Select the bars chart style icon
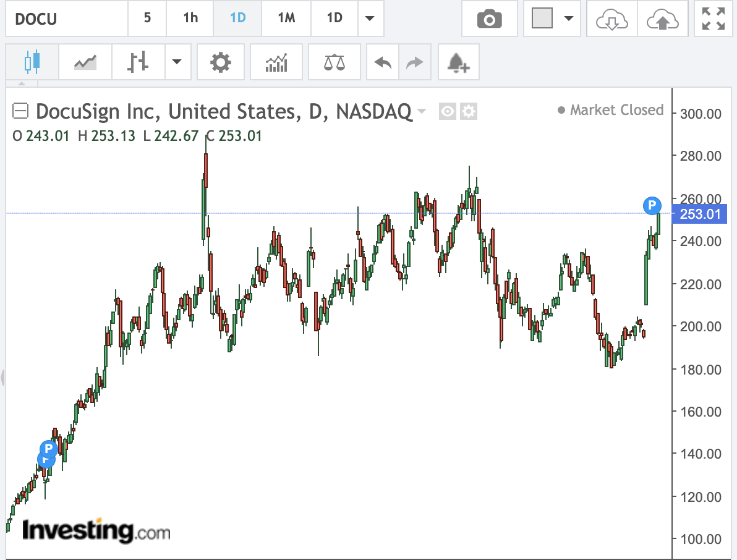Image resolution: width=737 pixels, height=560 pixels. [x=138, y=62]
